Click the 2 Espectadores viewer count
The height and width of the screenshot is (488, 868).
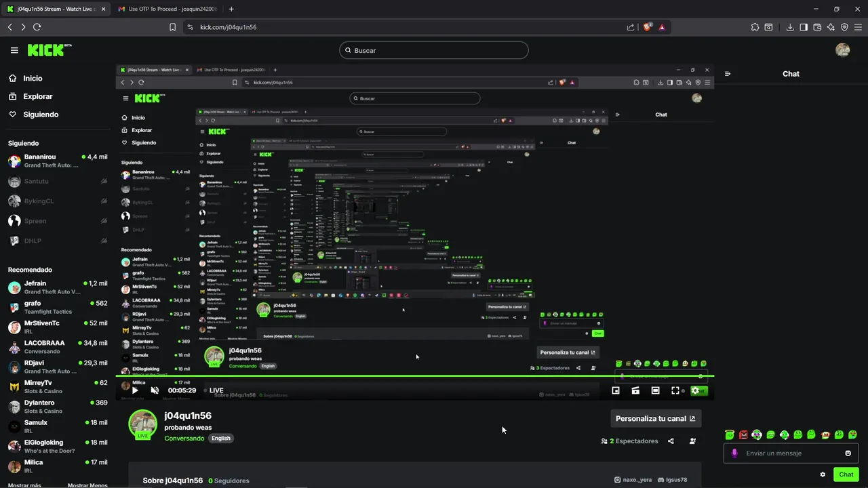click(x=629, y=441)
